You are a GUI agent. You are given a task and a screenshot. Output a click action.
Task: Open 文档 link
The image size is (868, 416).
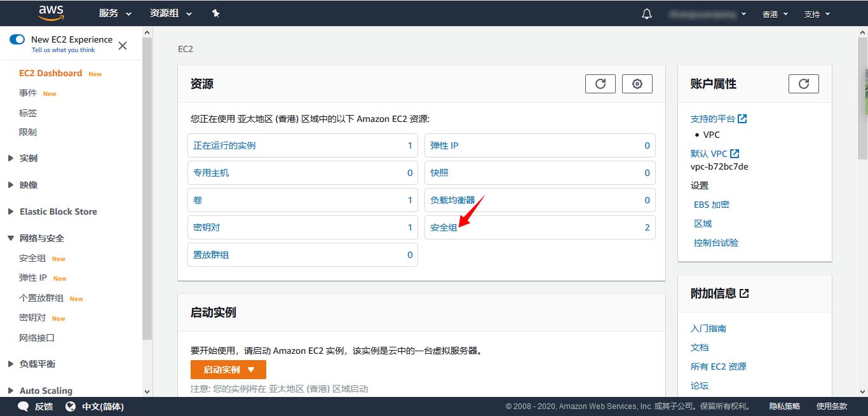pyautogui.click(x=700, y=347)
